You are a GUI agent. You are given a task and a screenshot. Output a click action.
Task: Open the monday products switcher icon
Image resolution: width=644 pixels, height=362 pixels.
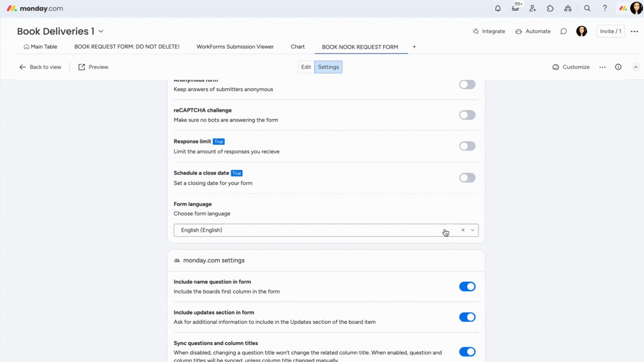point(623,8)
